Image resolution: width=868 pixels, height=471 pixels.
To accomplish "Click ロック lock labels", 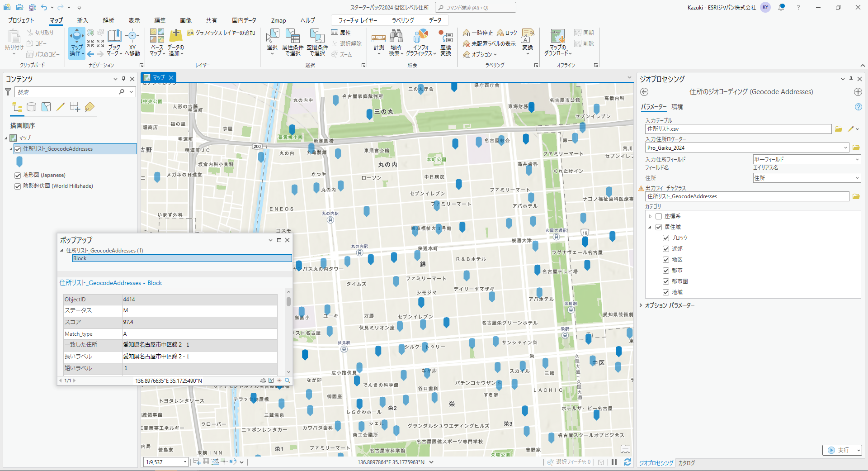I will (x=507, y=33).
